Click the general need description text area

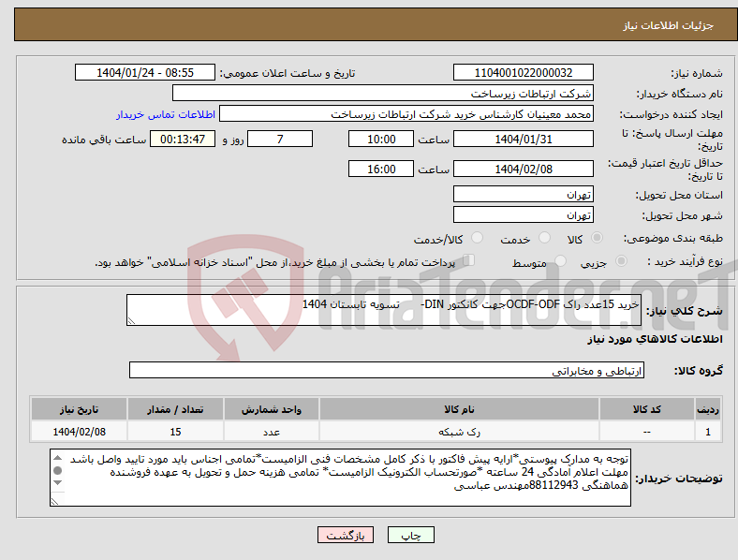[x=384, y=310]
